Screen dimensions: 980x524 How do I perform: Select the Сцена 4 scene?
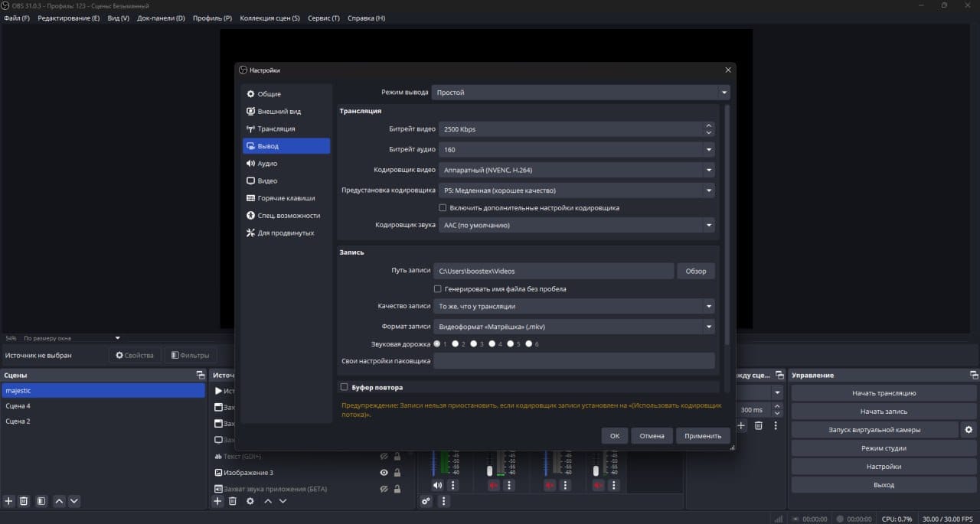click(103, 406)
